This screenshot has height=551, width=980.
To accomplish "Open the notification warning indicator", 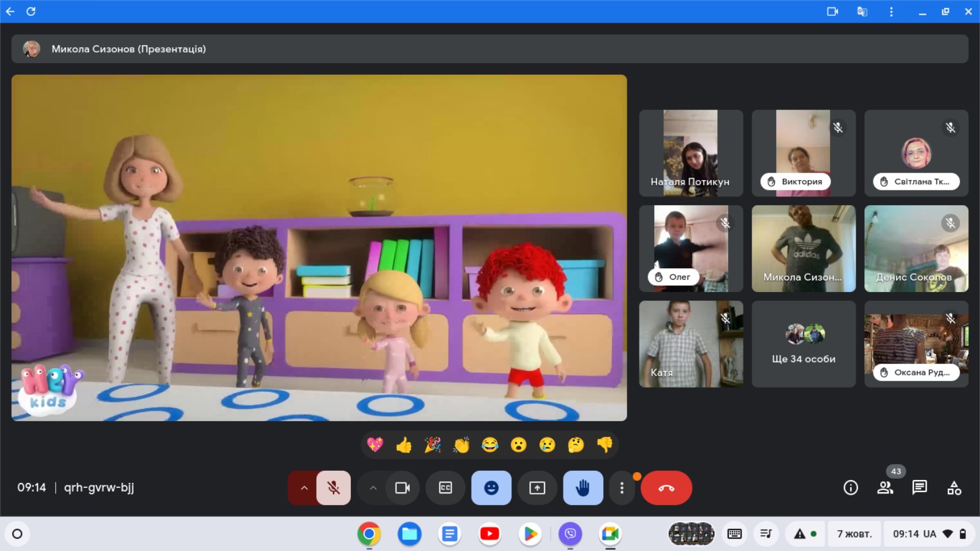I will [805, 534].
